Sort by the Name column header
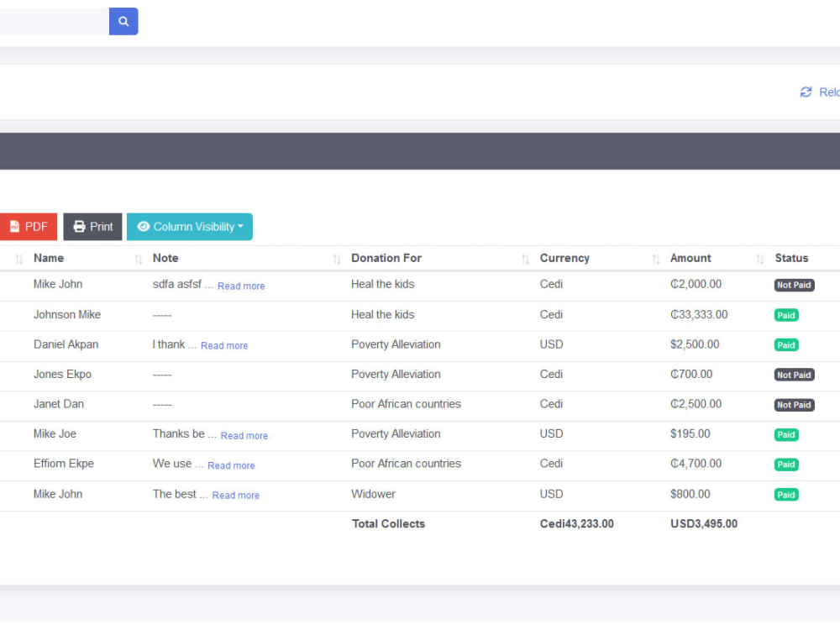Screen dimensions: 840x630 (x=49, y=258)
